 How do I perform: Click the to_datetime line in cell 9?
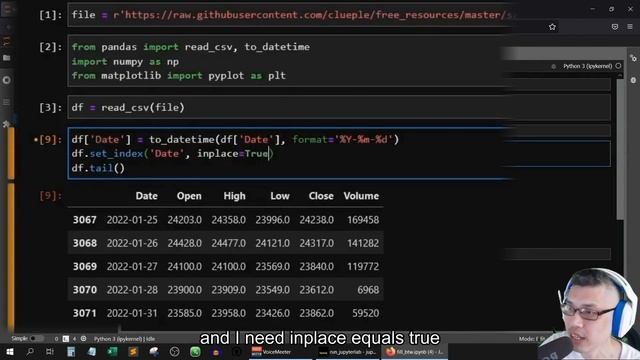pos(235,139)
